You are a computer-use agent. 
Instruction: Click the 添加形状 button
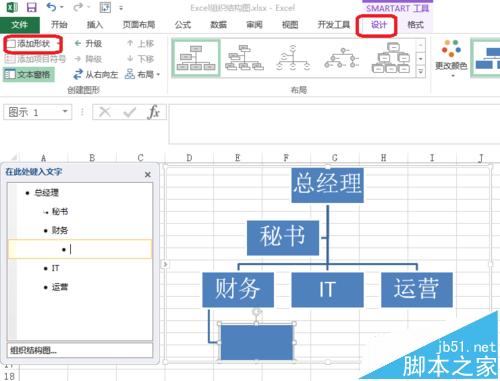[x=29, y=44]
